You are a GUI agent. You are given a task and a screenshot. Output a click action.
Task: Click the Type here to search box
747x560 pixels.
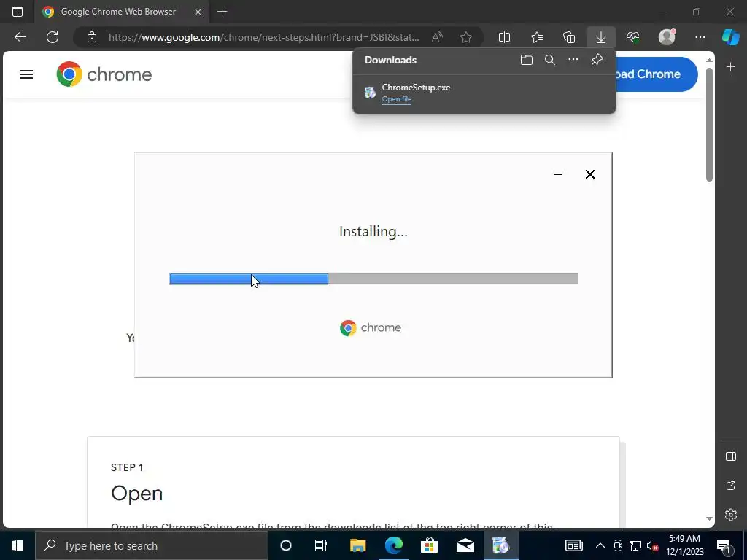coord(152,545)
